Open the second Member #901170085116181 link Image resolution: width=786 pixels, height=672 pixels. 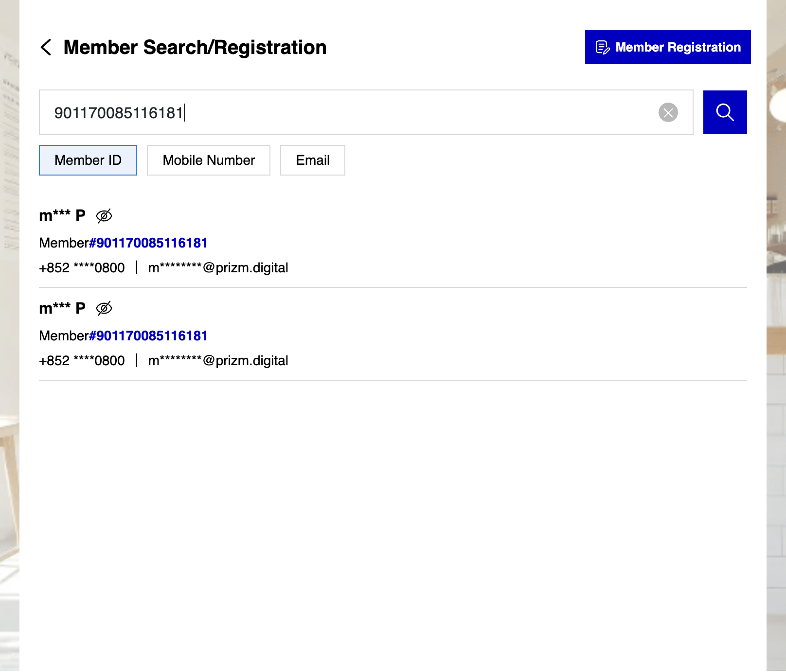[x=148, y=336]
